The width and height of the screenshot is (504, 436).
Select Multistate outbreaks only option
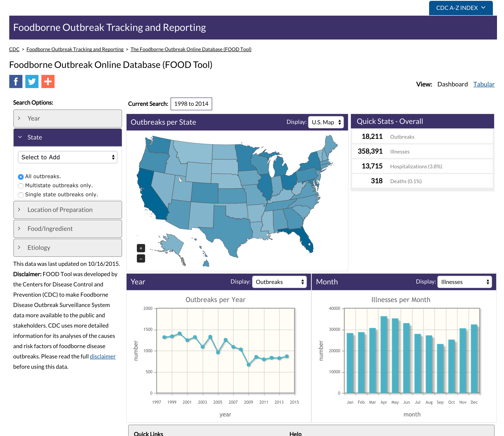pos(21,186)
